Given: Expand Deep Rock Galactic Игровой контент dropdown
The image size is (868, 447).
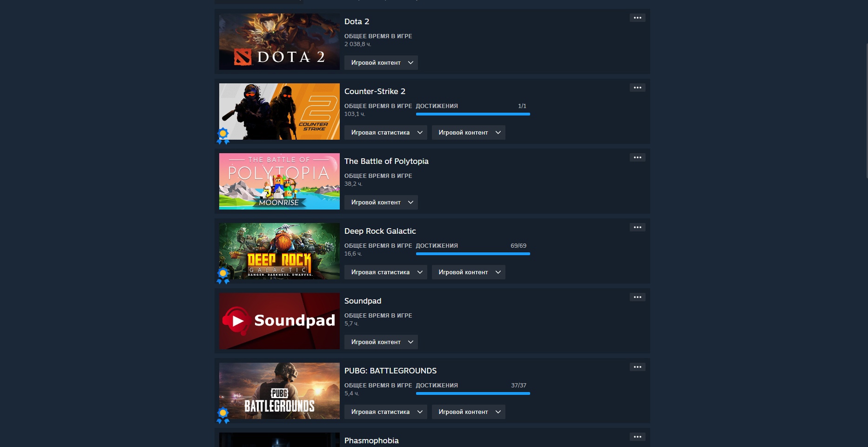Looking at the screenshot, I should [x=468, y=272].
